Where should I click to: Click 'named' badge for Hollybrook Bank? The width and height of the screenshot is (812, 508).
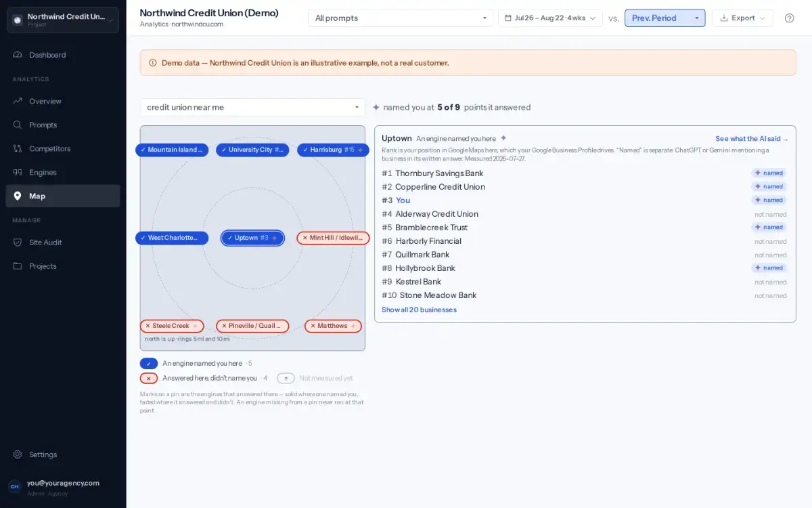pos(769,268)
